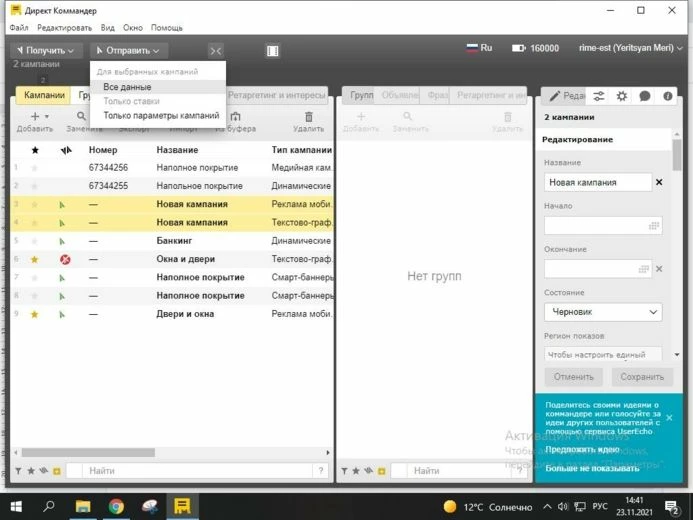Toggle favorite star for Окна и двери
The height and width of the screenshot is (520, 693).
point(34,259)
